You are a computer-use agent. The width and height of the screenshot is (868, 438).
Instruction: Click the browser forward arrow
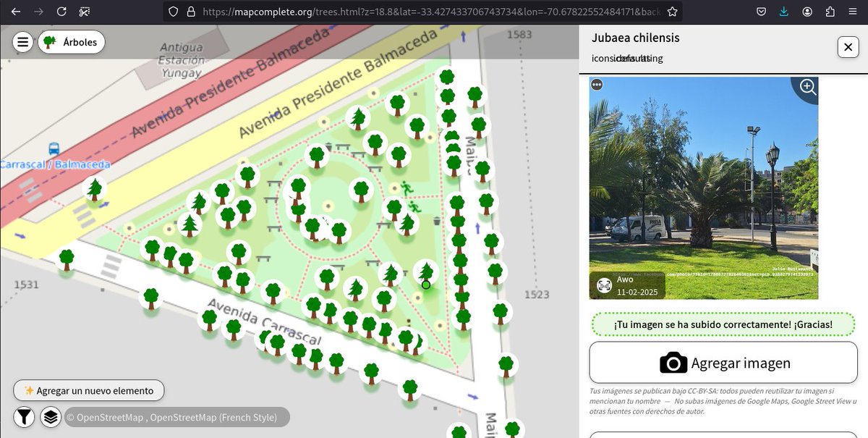tap(39, 12)
